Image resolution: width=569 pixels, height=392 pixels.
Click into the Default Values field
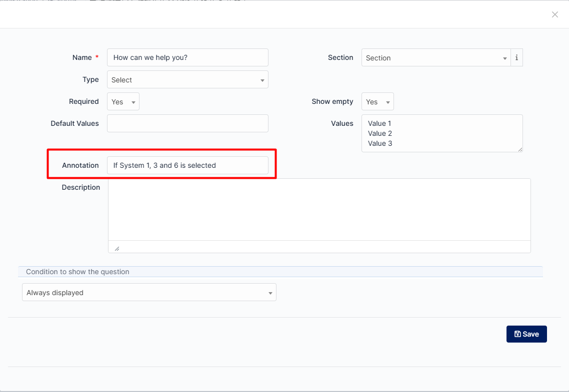click(x=187, y=123)
